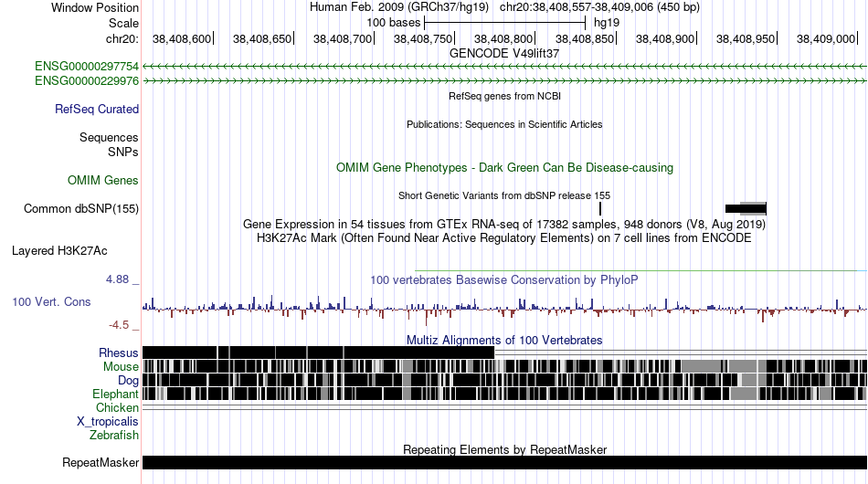
Task: Click the Multiz Alignments of 100 Vertebrates title
Action: pyautogui.click(x=504, y=341)
